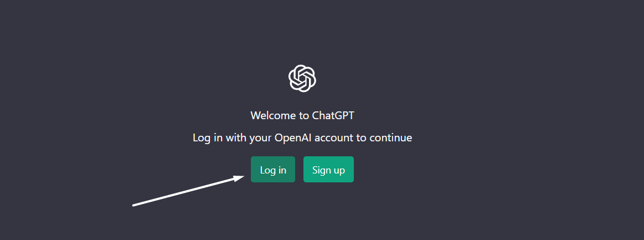644x240 pixels.
Task: Choose the brighter green Sign up button
Action: (x=328, y=169)
